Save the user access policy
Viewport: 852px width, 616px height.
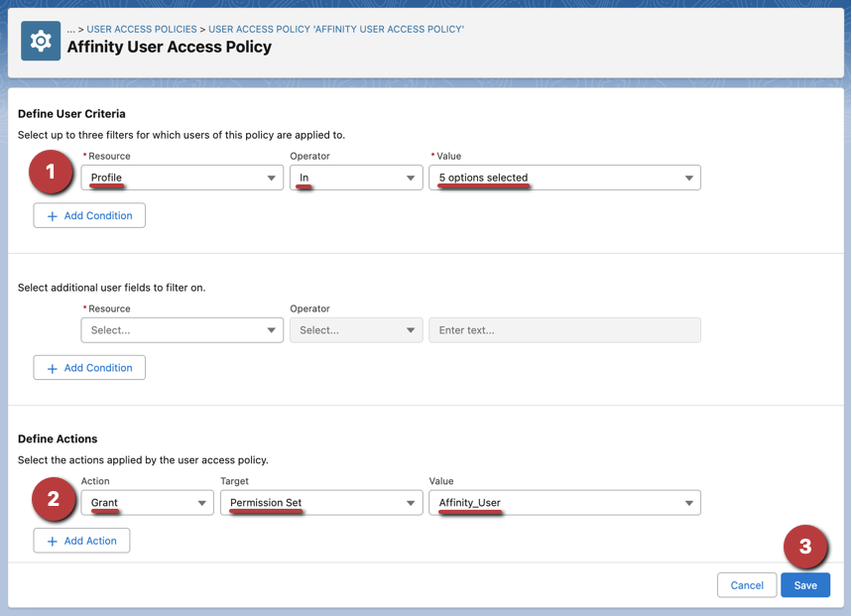click(x=805, y=585)
